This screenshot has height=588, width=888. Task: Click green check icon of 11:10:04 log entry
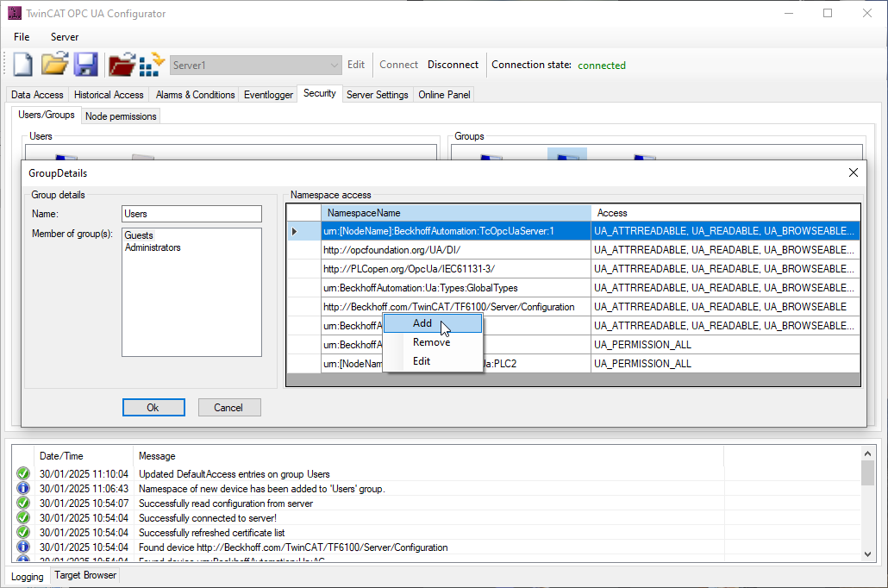click(x=23, y=473)
